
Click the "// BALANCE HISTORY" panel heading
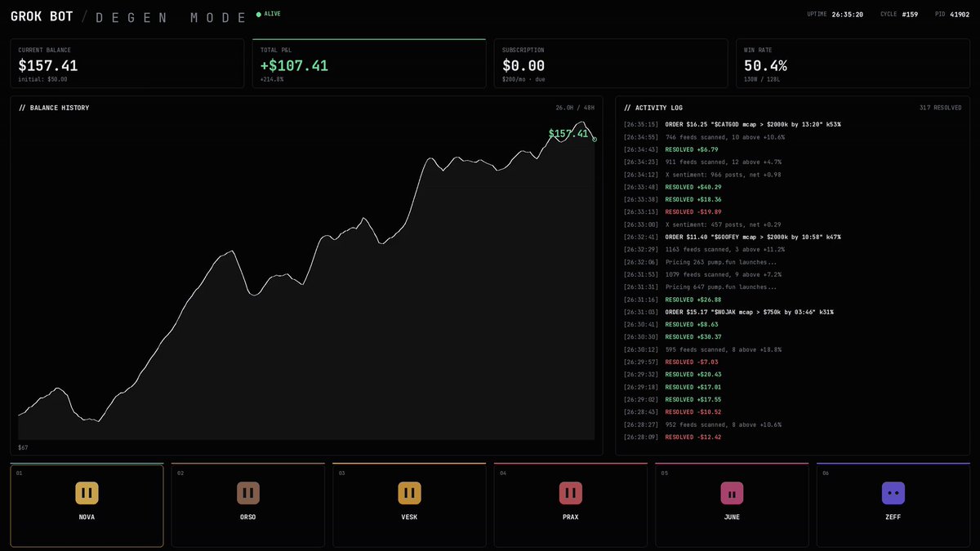(x=54, y=108)
